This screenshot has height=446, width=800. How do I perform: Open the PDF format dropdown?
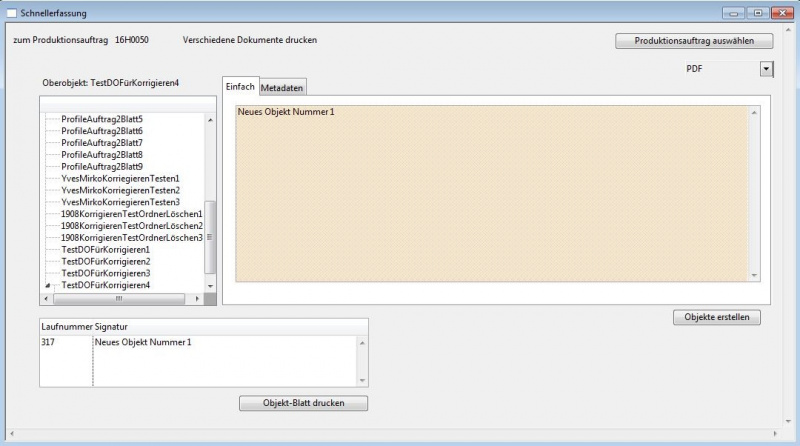pos(766,69)
